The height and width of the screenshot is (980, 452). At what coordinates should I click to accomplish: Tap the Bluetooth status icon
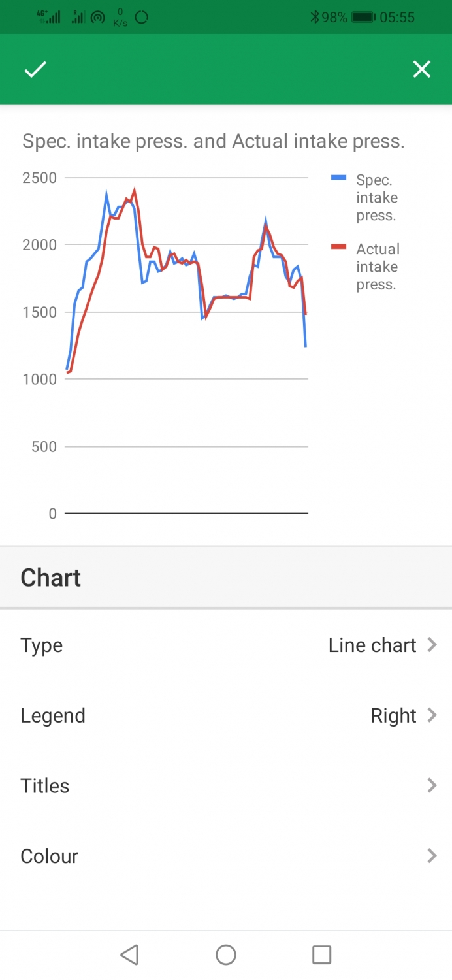click(314, 17)
